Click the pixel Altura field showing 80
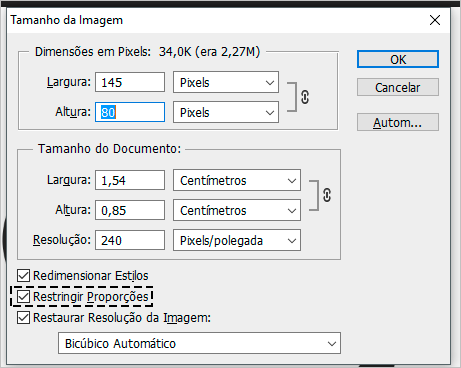The width and height of the screenshot is (461, 368). click(x=130, y=112)
